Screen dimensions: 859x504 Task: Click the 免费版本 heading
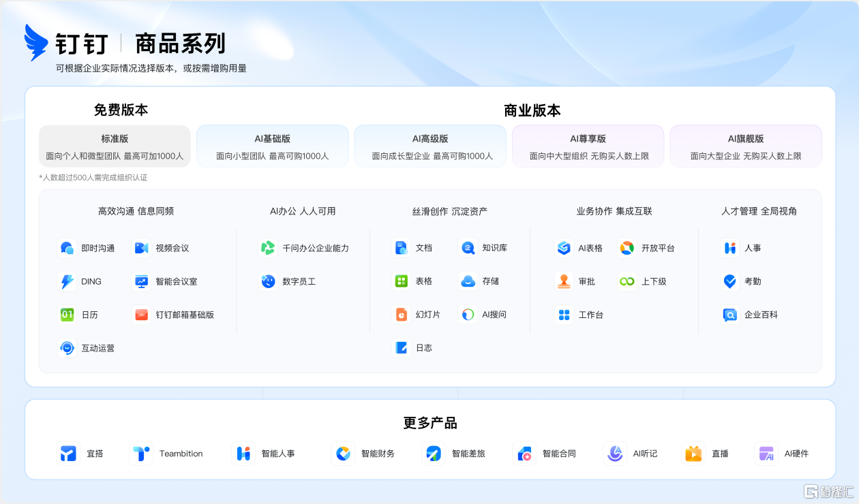[121, 110]
